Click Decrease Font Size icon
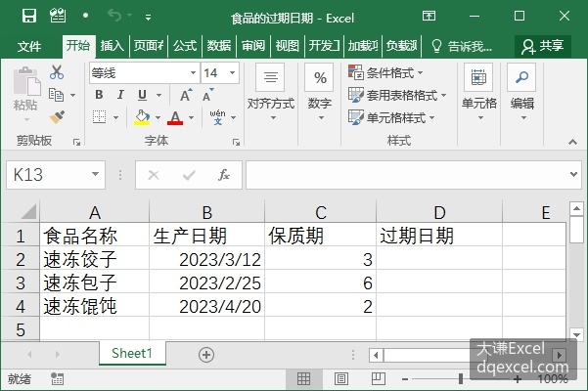 click(208, 95)
